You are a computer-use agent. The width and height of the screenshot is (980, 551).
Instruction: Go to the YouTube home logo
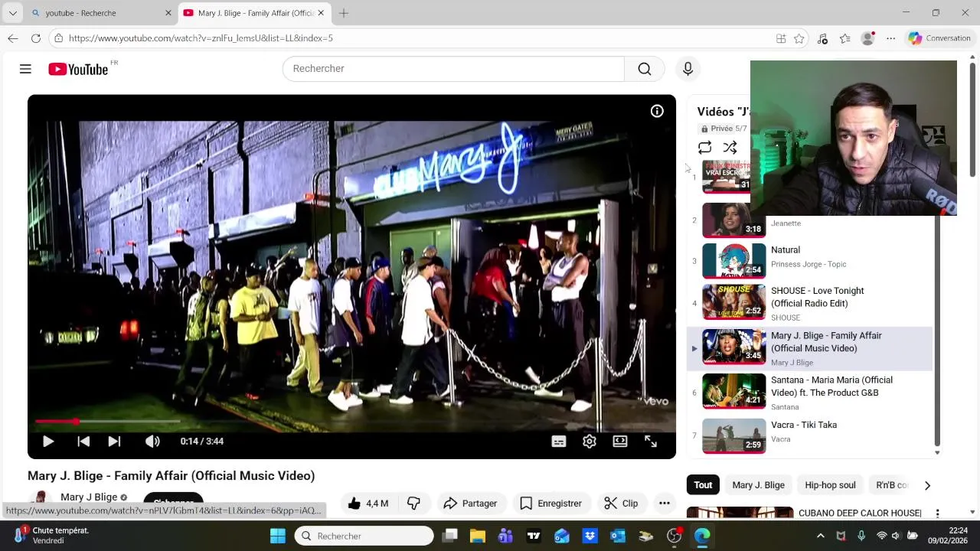(78, 70)
